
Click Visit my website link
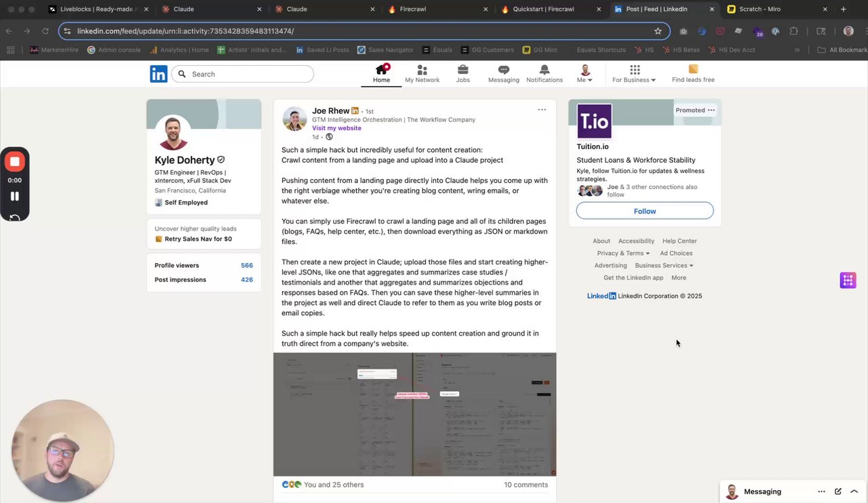point(336,128)
